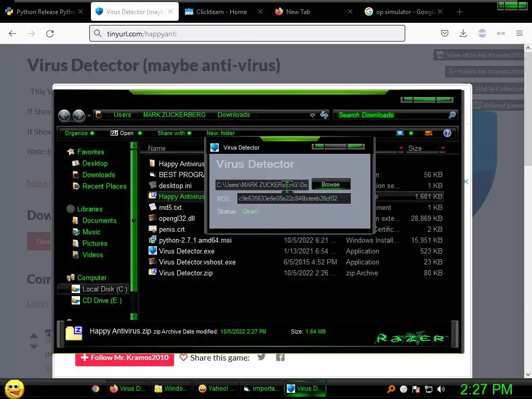Open the Organize dropdown menu
532x399 pixels.
coord(79,133)
